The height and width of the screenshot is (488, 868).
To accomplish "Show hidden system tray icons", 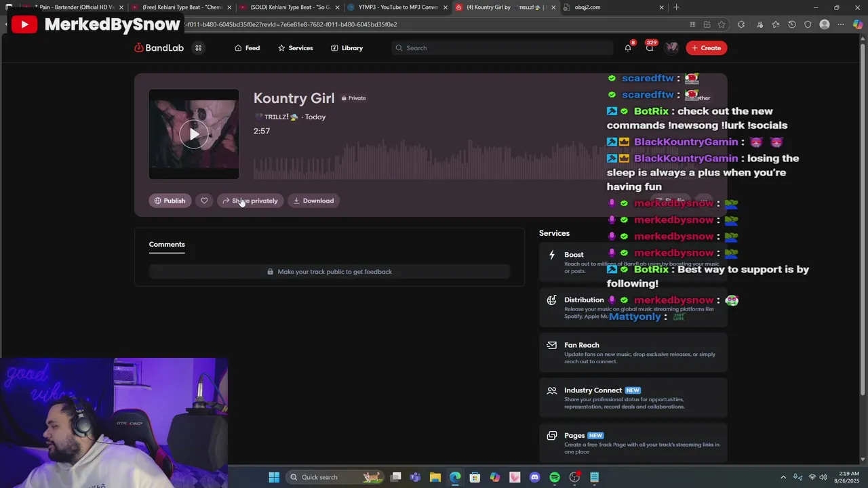I will pos(783,477).
